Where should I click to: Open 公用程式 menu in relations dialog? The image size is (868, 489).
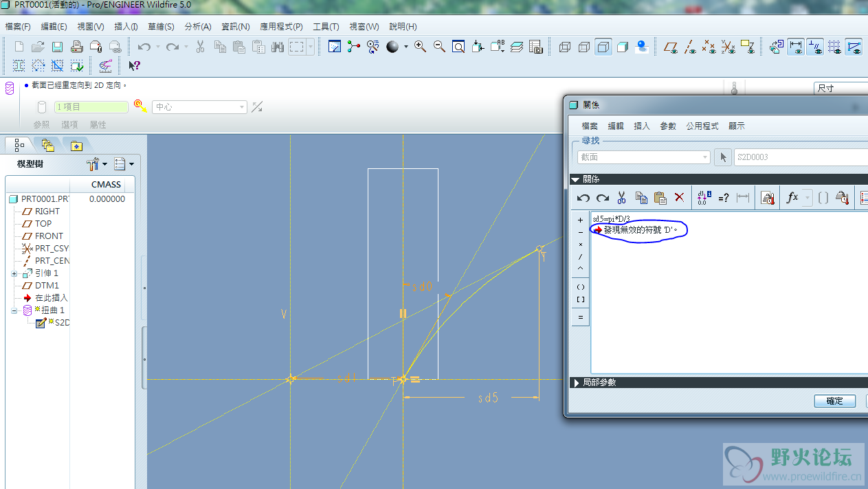702,126
